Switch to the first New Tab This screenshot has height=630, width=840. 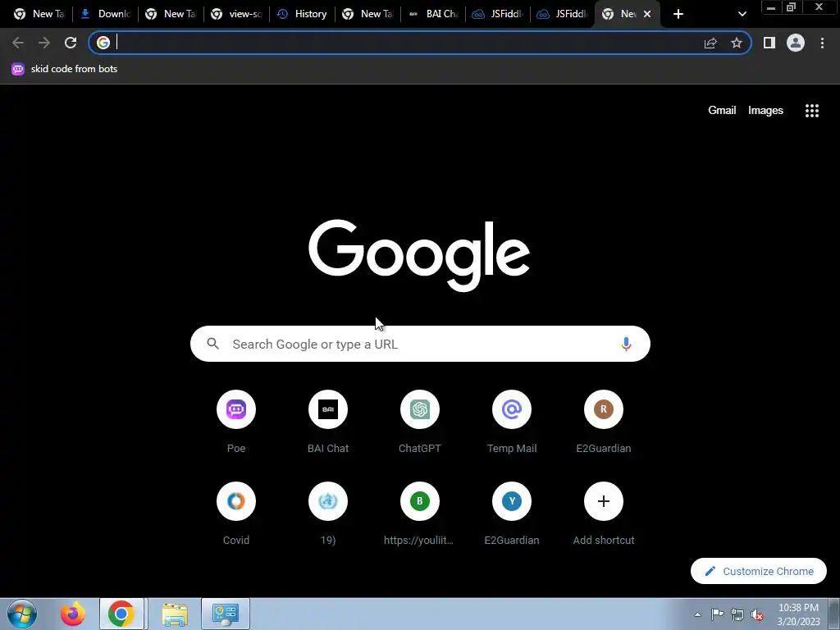point(39,14)
